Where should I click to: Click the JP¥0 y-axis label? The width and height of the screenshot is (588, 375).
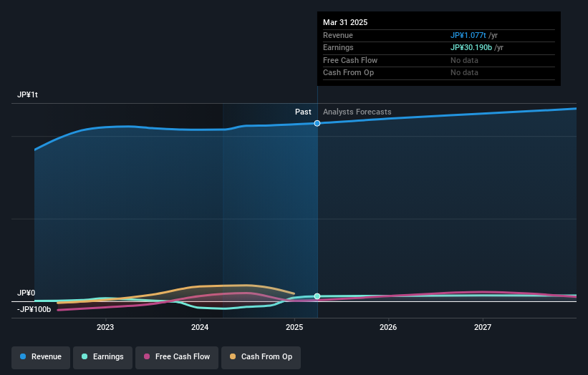click(x=26, y=293)
